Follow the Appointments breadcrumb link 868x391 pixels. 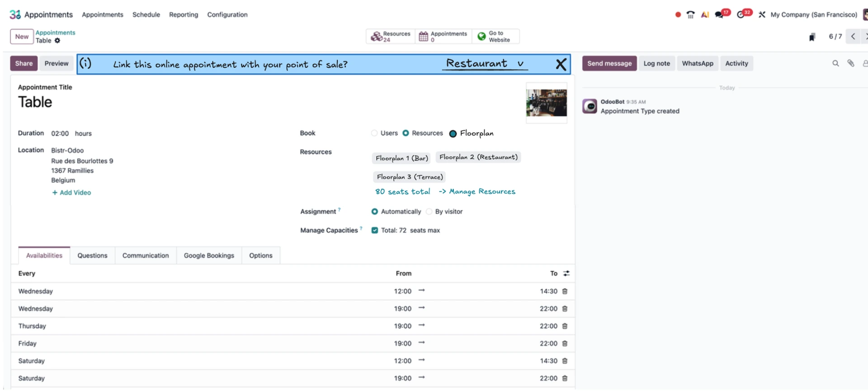click(x=56, y=33)
